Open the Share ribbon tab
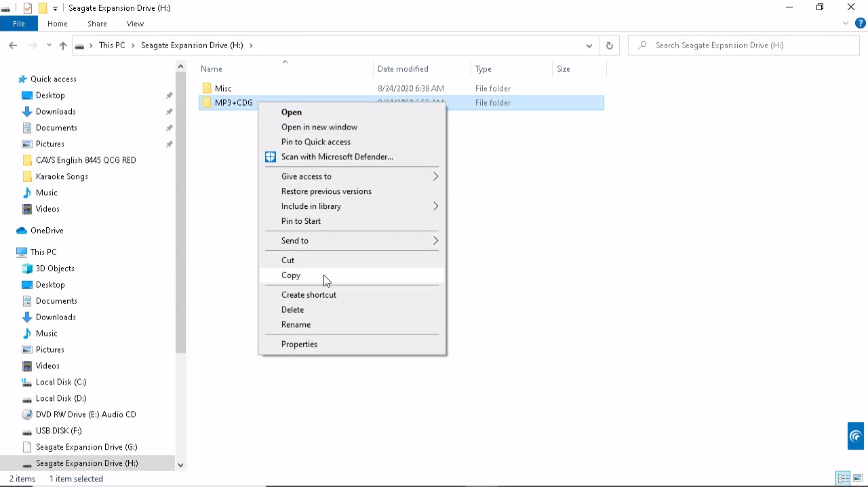Screen dimensions: 868x487 pos(97,24)
